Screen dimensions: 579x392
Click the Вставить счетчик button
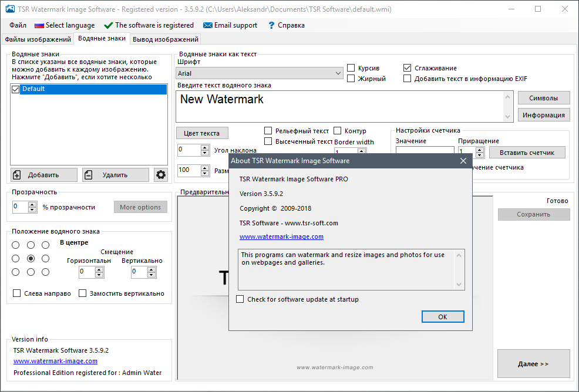click(x=527, y=153)
